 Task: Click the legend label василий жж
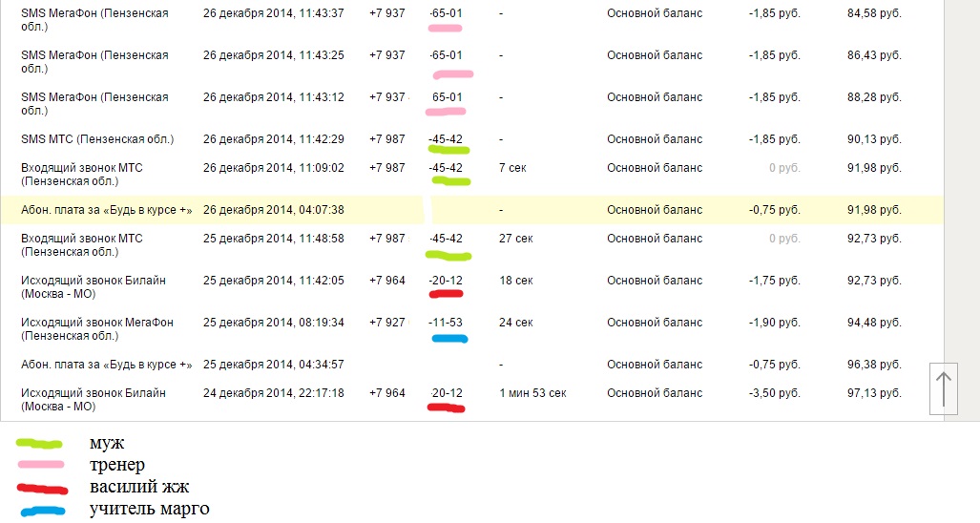(139, 487)
